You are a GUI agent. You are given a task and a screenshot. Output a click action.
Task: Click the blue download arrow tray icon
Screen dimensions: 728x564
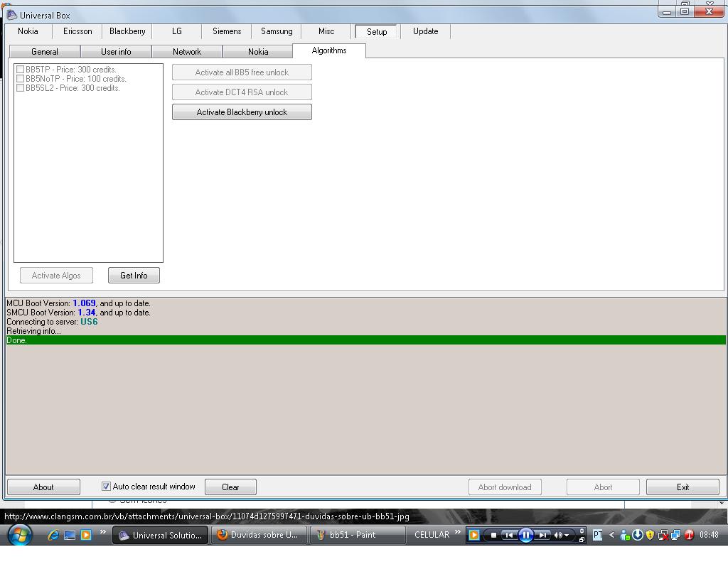[x=638, y=535]
